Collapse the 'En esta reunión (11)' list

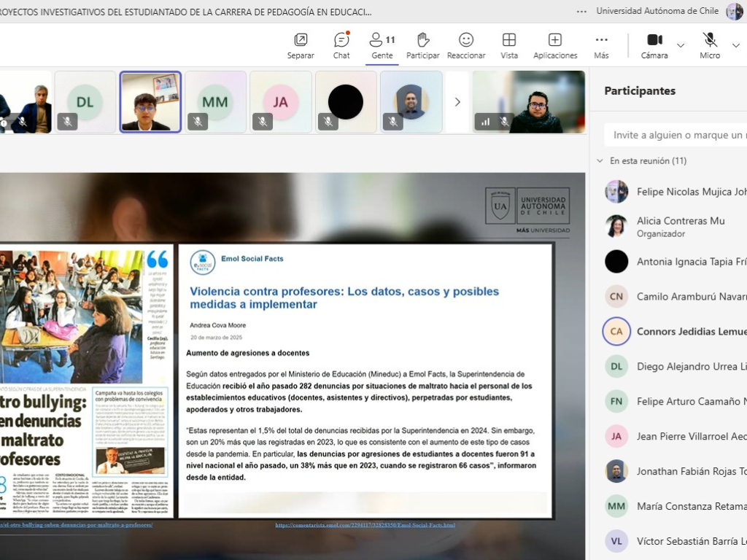[x=600, y=161]
